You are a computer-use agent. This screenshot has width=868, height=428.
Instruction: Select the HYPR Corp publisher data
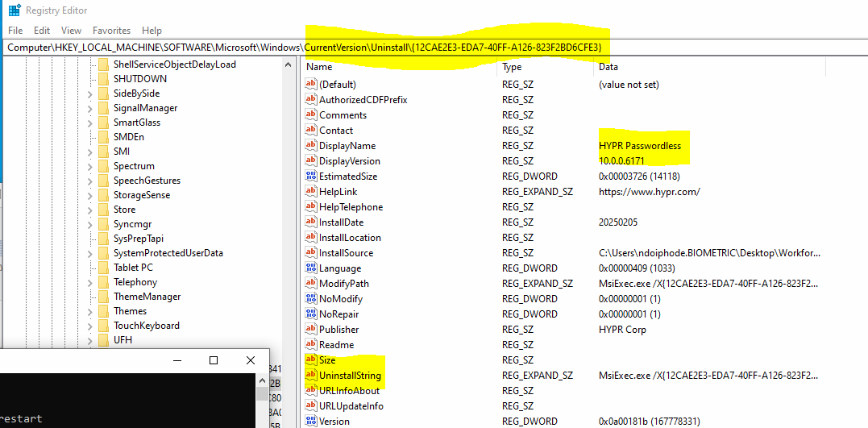click(x=622, y=330)
